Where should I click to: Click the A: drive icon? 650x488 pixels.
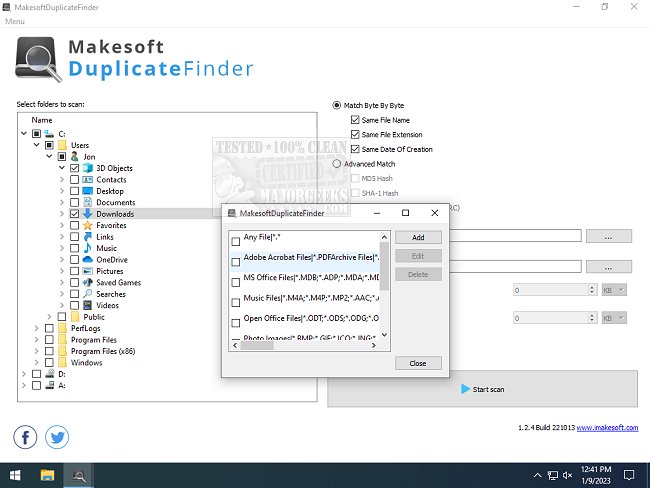(x=49, y=385)
